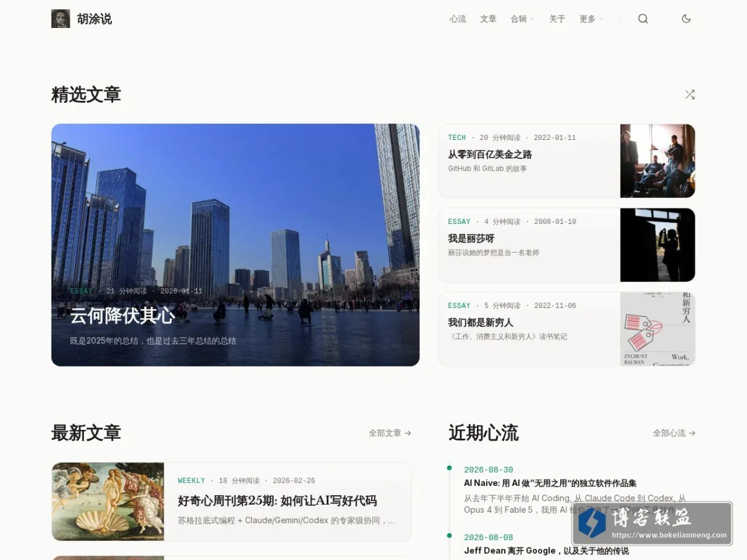Image resolution: width=747 pixels, height=560 pixels.
Task: Open the 文章 menu item
Action: click(x=488, y=19)
